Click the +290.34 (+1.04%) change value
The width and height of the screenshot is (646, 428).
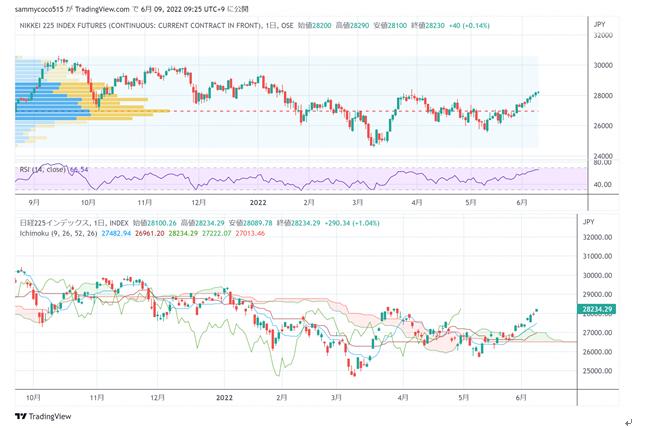352,223
